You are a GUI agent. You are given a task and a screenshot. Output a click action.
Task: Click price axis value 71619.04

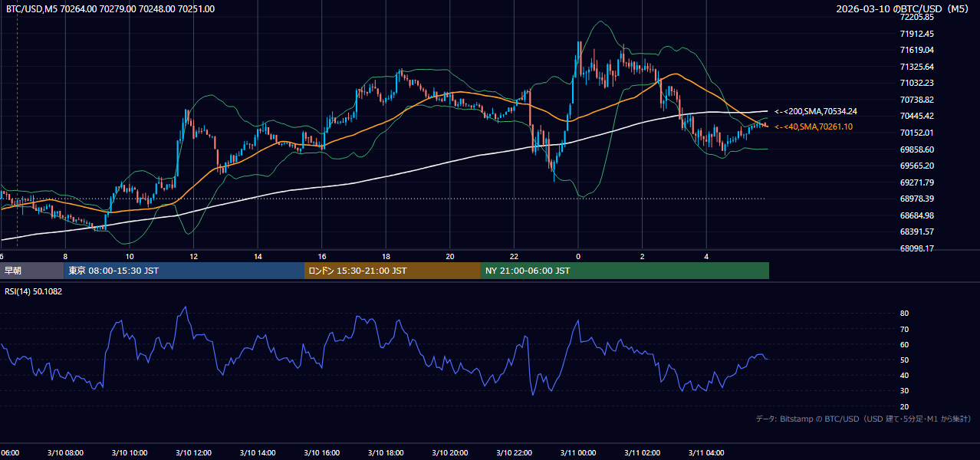pos(917,50)
